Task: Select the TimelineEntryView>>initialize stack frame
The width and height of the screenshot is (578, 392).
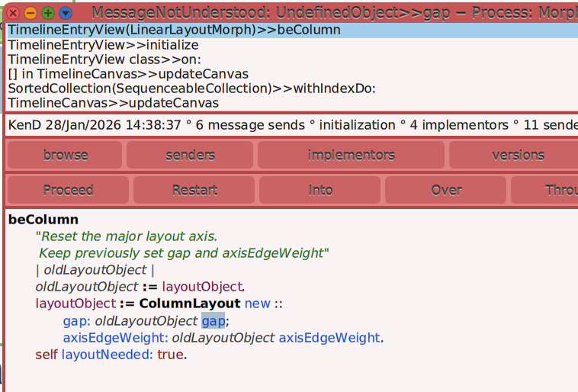Action: (x=103, y=45)
